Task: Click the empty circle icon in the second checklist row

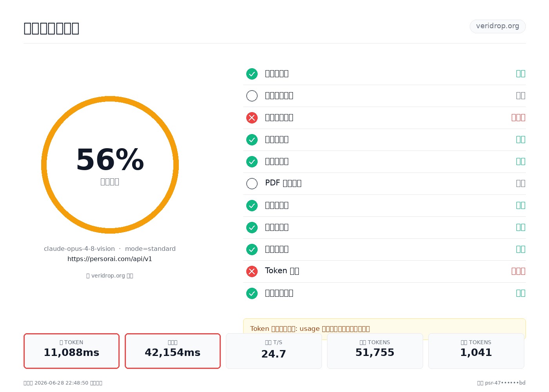Action: pos(252,96)
